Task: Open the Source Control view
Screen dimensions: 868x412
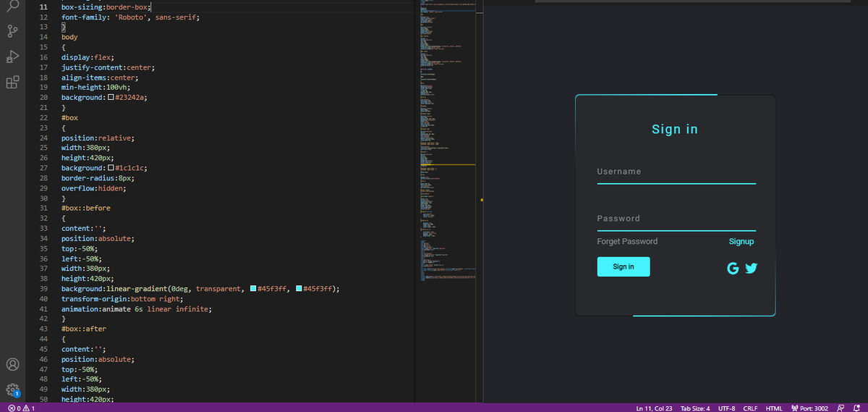Action: pos(12,31)
